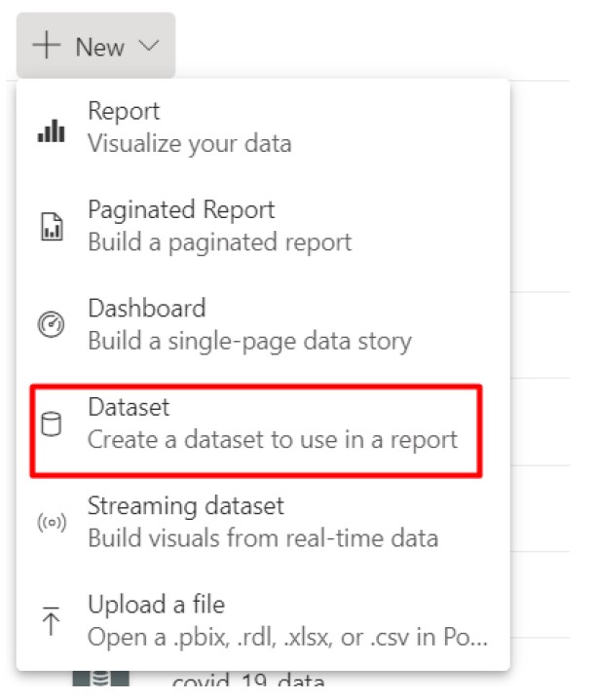Click 'Build a single-page data story' text
597x700 pixels.
click(249, 342)
